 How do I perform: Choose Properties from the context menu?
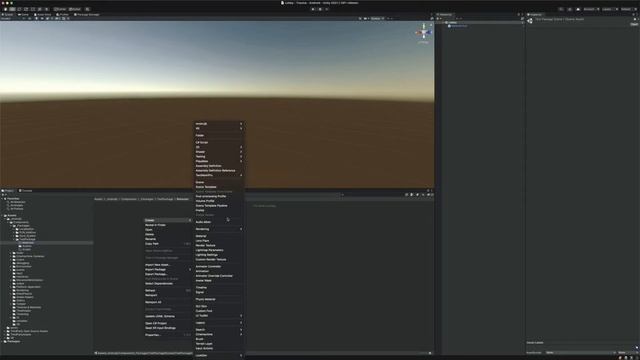click(167, 335)
